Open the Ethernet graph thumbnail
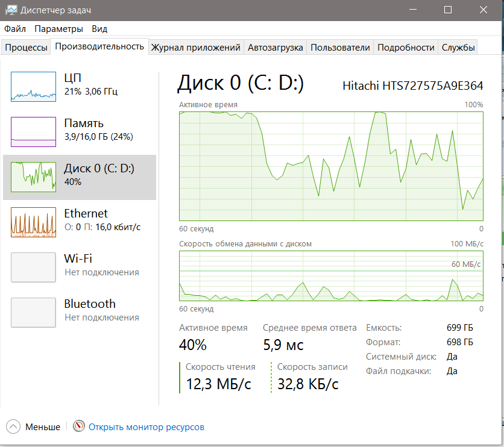The height and width of the screenshot is (447, 504). pos(33,222)
